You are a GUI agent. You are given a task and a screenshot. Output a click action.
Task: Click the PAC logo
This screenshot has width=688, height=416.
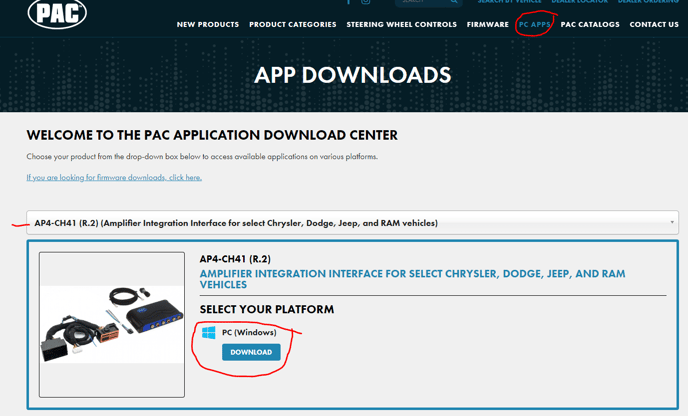click(x=57, y=13)
